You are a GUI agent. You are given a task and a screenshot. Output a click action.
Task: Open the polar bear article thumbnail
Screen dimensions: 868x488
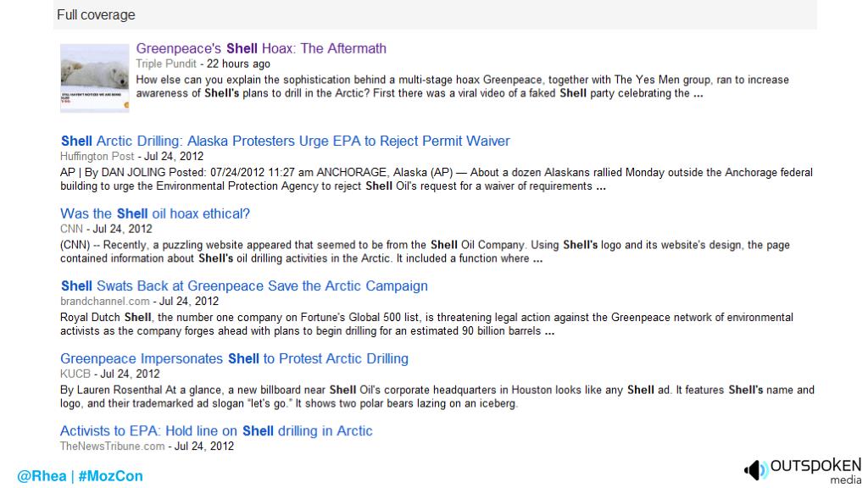pos(95,79)
